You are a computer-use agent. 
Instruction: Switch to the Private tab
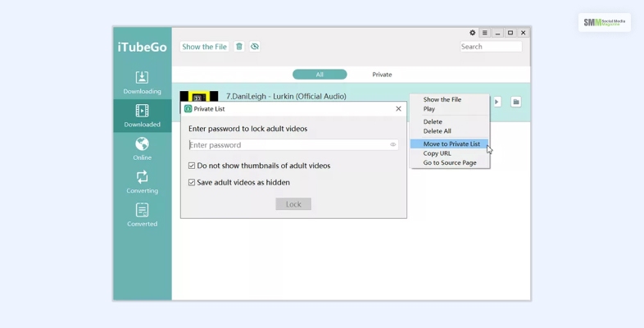click(382, 75)
